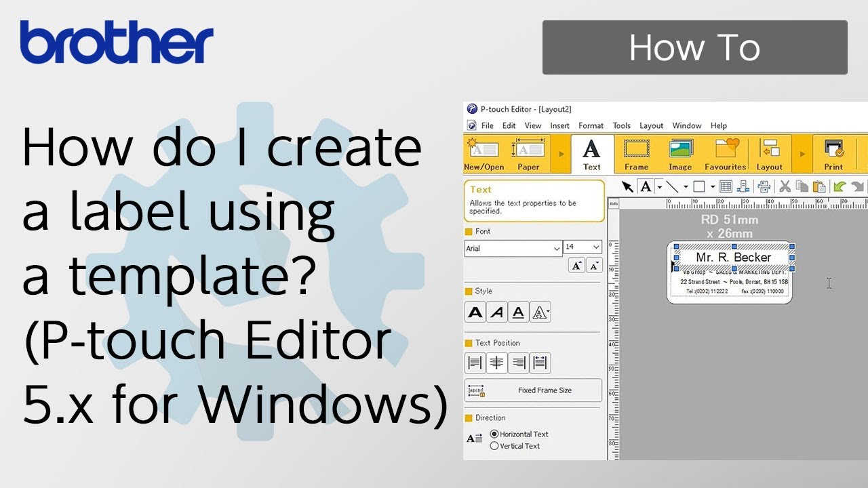Select the Frame tool in ribbon
The image size is (868, 488).
[636, 154]
